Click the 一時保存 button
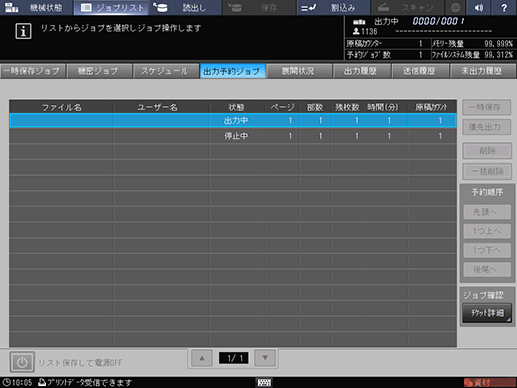The width and height of the screenshot is (517, 388). click(x=486, y=107)
